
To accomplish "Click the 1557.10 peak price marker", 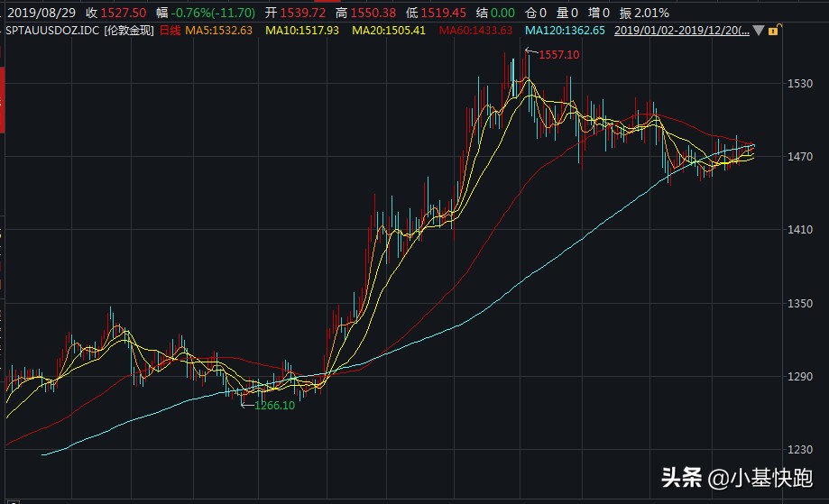I will pyautogui.click(x=559, y=55).
